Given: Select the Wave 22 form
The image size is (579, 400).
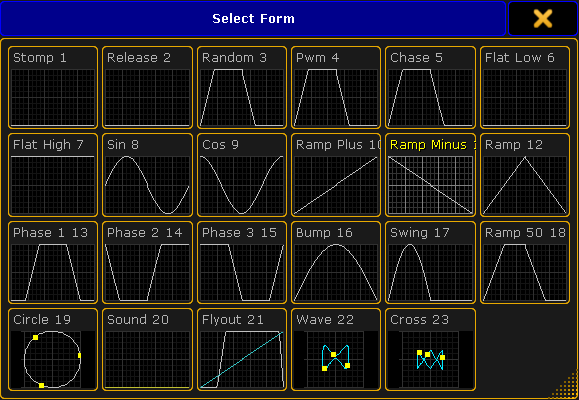Looking at the screenshot, I should coord(336,349).
